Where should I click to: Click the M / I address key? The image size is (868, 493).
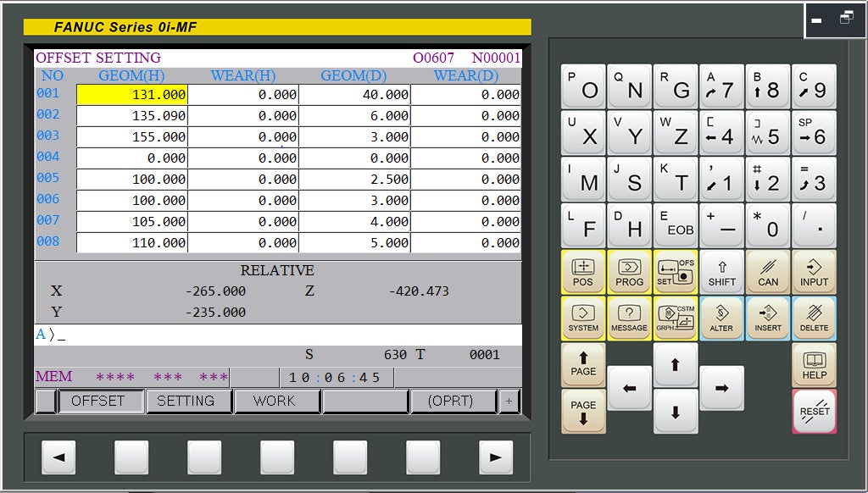(583, 180)
